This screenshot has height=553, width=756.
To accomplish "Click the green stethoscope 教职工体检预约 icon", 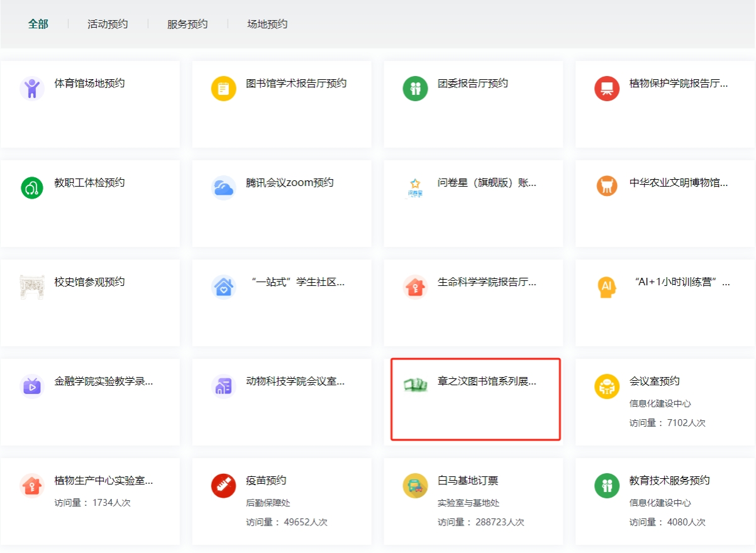I will 31,187.
